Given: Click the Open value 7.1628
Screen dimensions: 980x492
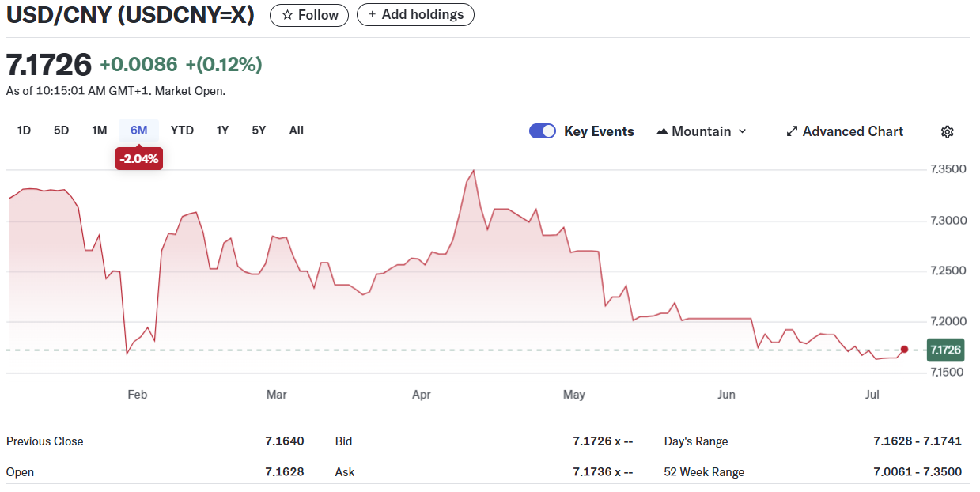Looking at the screenshot, I should 284,472.
